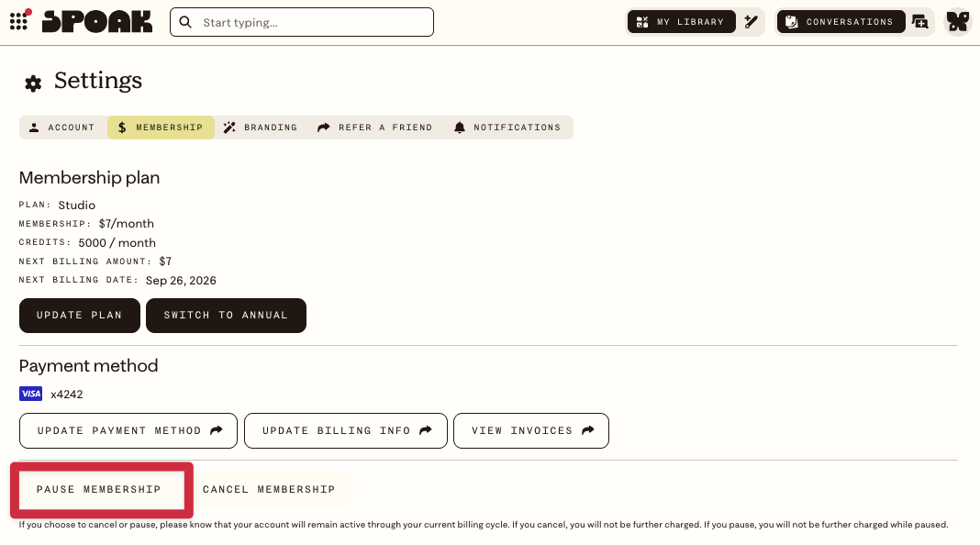Screen dimensions: 980x545
Task: Click the Visa card icon
Action: click(x=30, y=394)
